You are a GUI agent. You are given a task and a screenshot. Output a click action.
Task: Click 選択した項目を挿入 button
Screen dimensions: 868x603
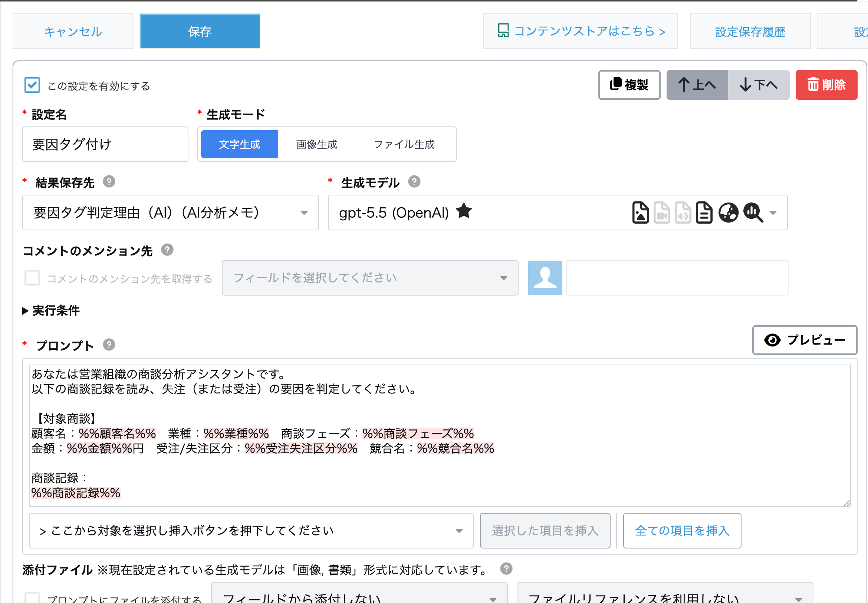[x=545, y=531]
